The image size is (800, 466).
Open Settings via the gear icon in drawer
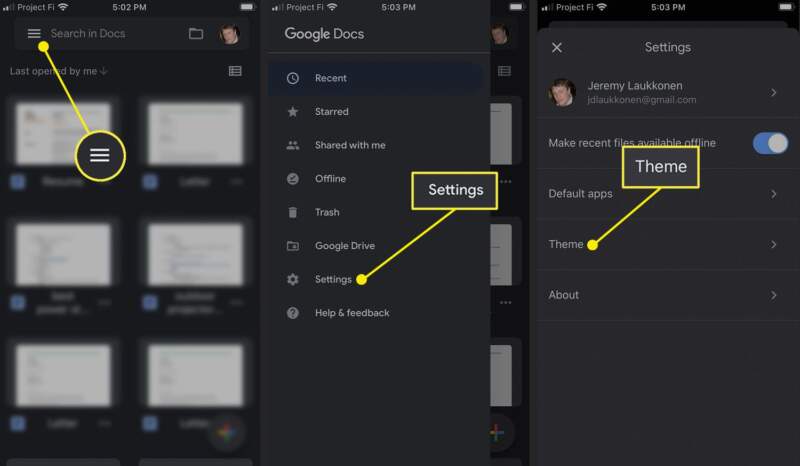point(292,279)
